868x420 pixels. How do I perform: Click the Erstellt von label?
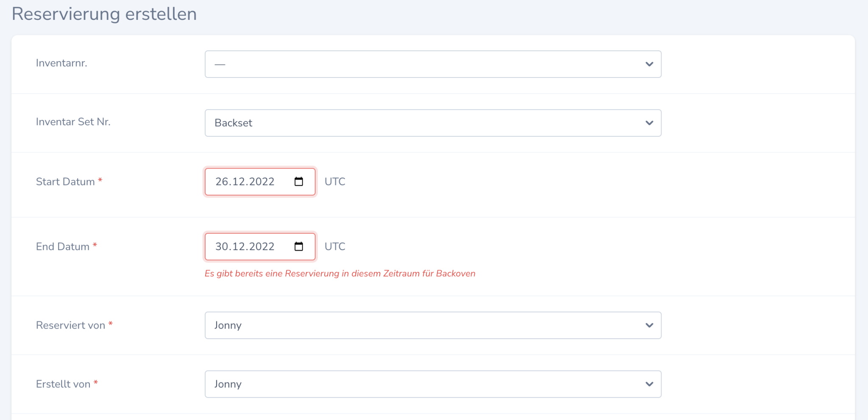(x=63, y=384)
